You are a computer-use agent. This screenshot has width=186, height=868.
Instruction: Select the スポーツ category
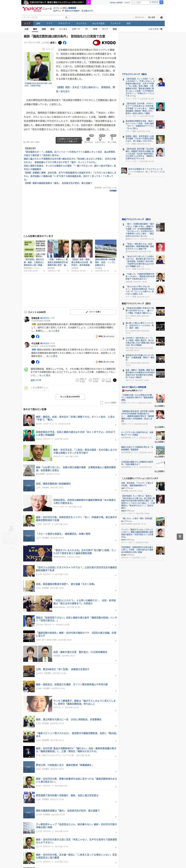[x=76, y=29]
